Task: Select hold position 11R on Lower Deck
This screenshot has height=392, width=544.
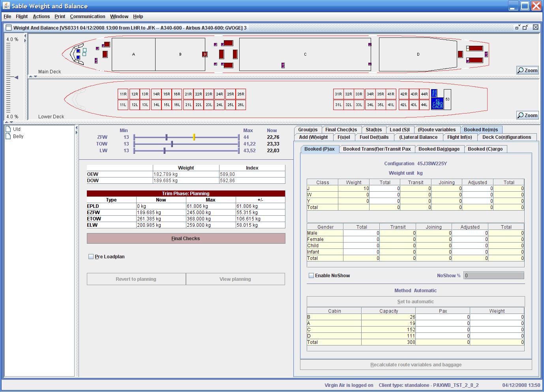Action: point(123,94)
